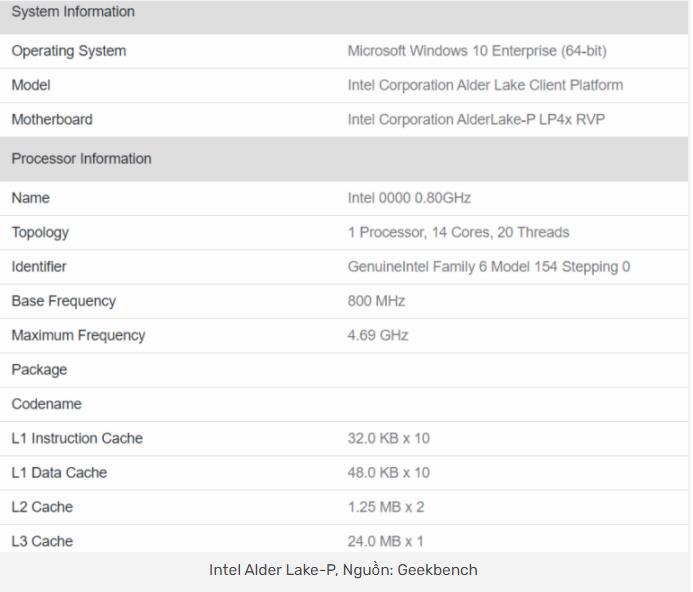Click the Intel 0000 0.80GHz processor name
693x592 pixels.
click(409, 198)
